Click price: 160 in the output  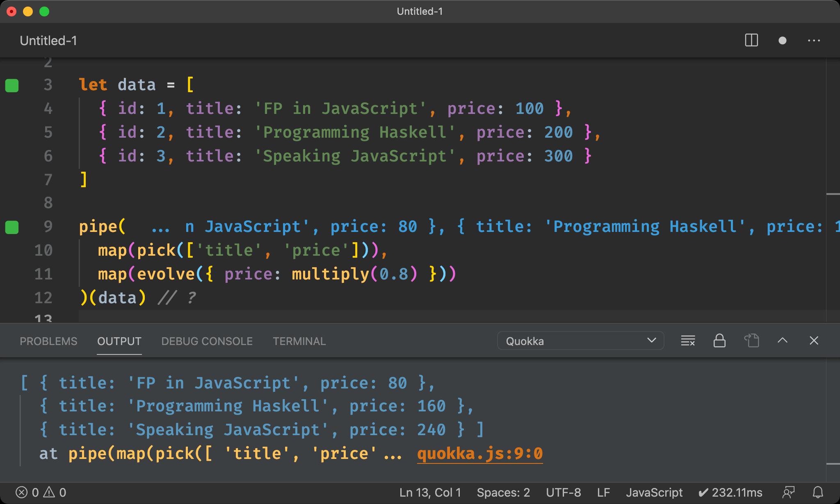(397, 406)
